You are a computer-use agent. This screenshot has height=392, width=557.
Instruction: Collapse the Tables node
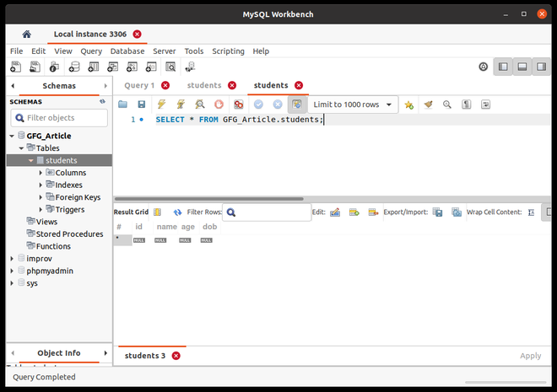21,148
